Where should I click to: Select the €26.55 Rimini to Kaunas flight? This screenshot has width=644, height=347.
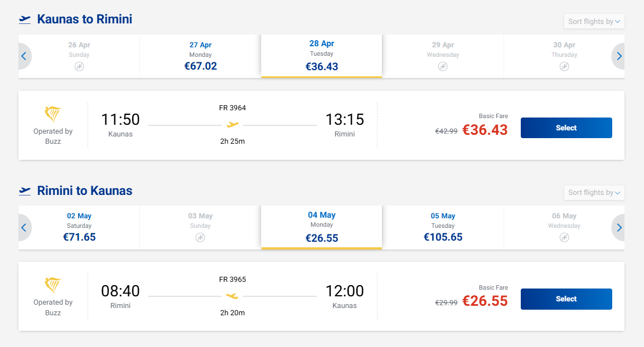tap(566, 299)
